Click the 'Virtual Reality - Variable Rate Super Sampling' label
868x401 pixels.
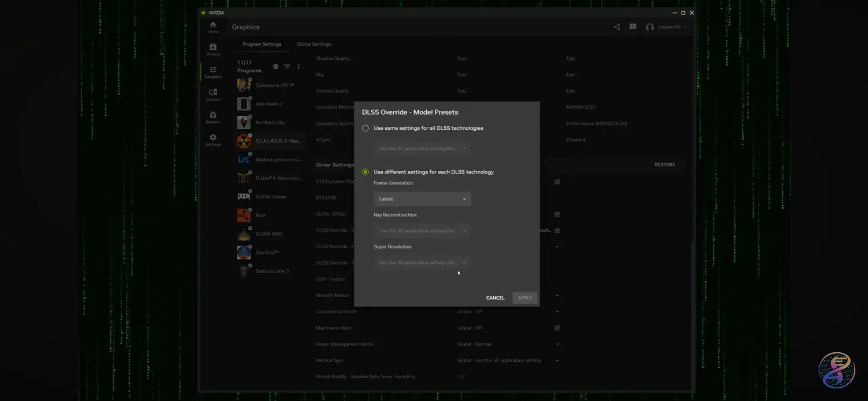tap(365, 377)
